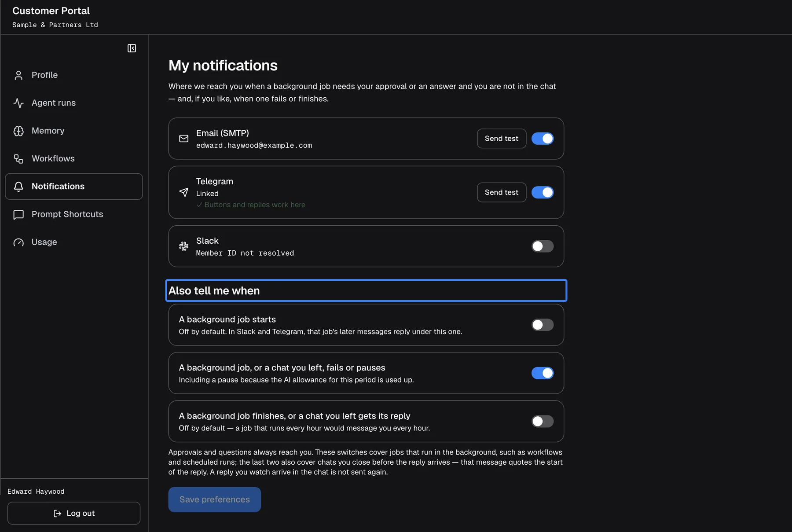Enable 'A background job starts' switch

(x=543, y=325)
